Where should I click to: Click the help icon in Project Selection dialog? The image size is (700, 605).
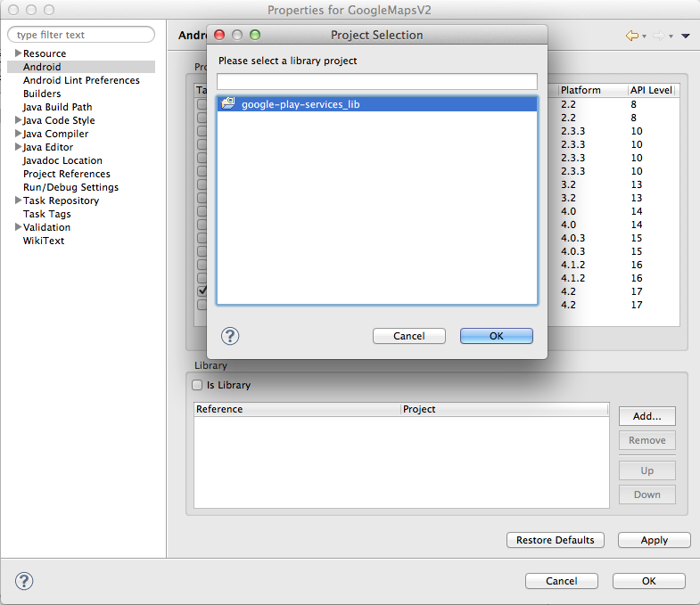click(x=230, y=336)
